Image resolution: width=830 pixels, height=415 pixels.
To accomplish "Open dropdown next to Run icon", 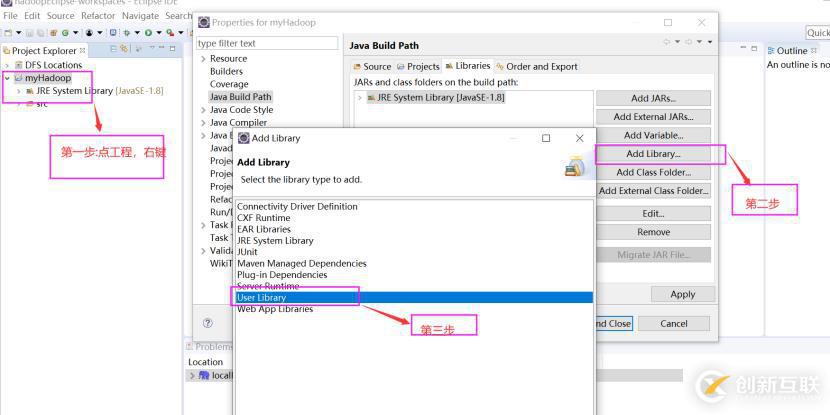I will (159, 33).
